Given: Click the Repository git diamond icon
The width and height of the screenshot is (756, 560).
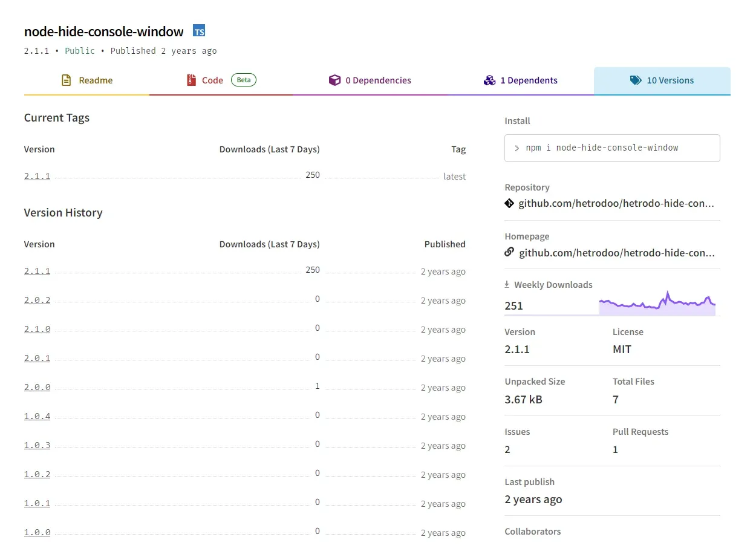Looking at the screenshot, I should [509, 203].
